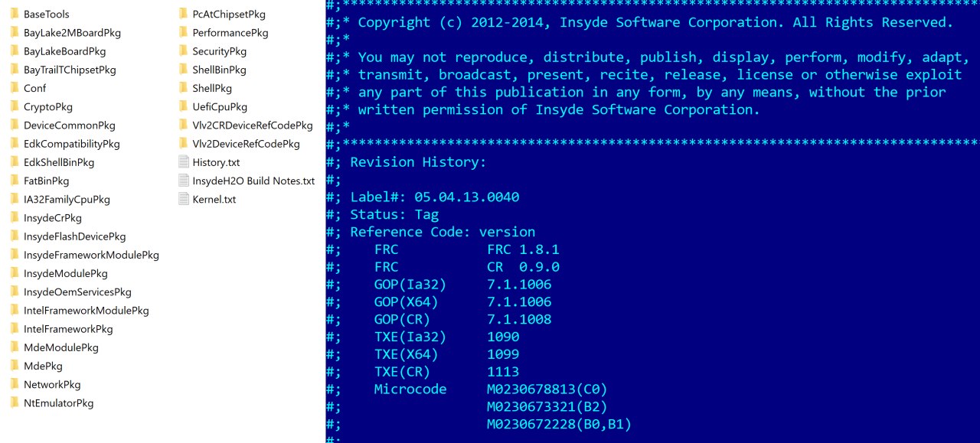Image resolution: width=980 pixels, height=443 pixels.
Task: Select the PcAtChipsetPkg folder name
Action: 229,14
